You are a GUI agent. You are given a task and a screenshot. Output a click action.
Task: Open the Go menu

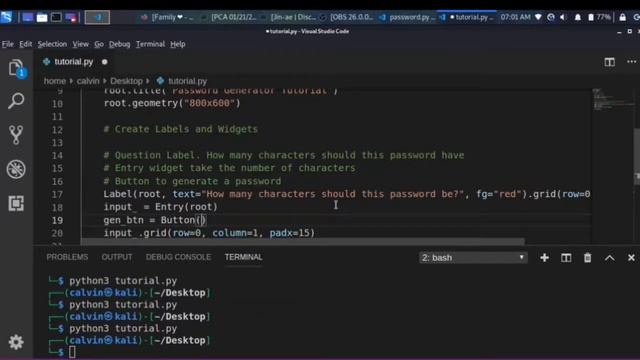pyautogui.click(x=99, y=44)
